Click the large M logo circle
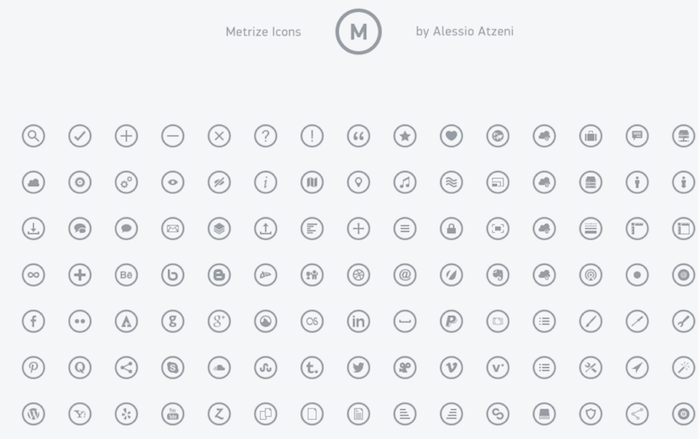700x439 pixels. click(x=358, y=32)
